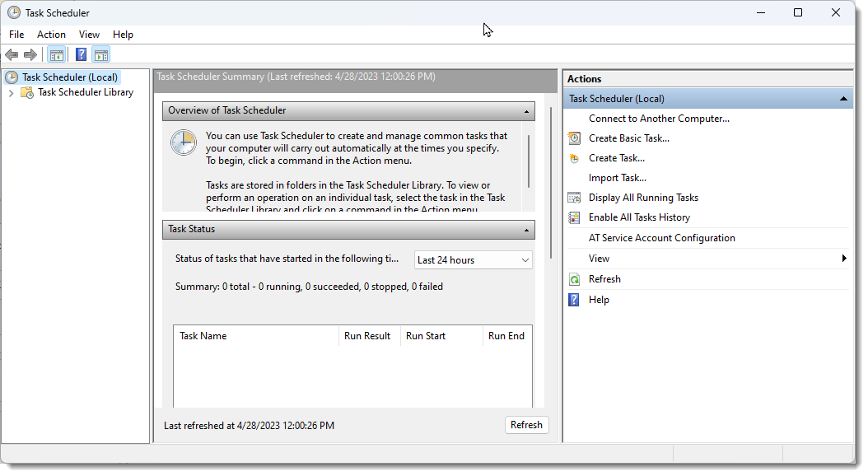Expand the Task Scheduler Library tree node
Image resolution: width=868 pixels, height=476 pixels.
point(11,93)
